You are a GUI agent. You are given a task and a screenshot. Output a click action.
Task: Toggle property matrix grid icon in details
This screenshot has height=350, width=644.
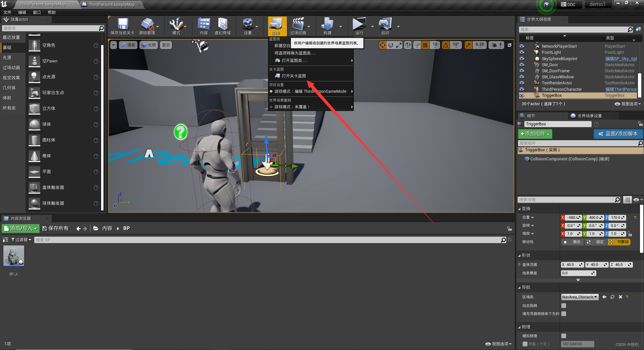coord(627,200)
